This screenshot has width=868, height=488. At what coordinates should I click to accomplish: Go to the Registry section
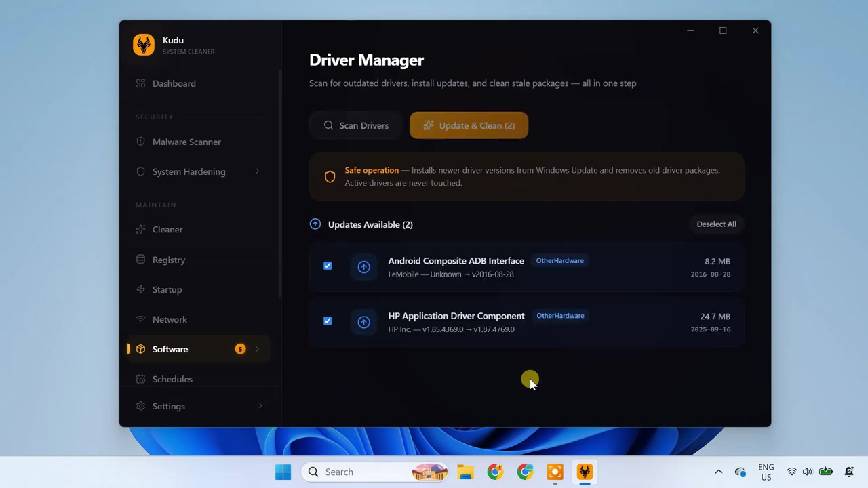[198, 260]
